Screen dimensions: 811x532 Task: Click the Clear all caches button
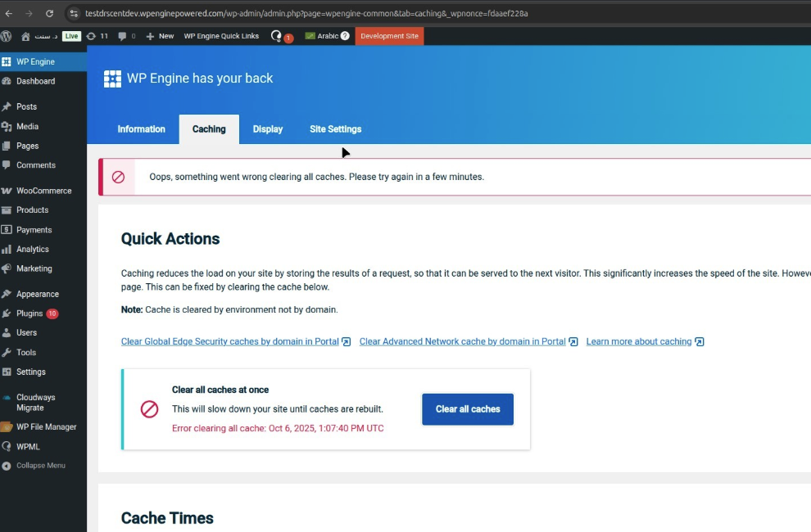[x=468, y=409]
